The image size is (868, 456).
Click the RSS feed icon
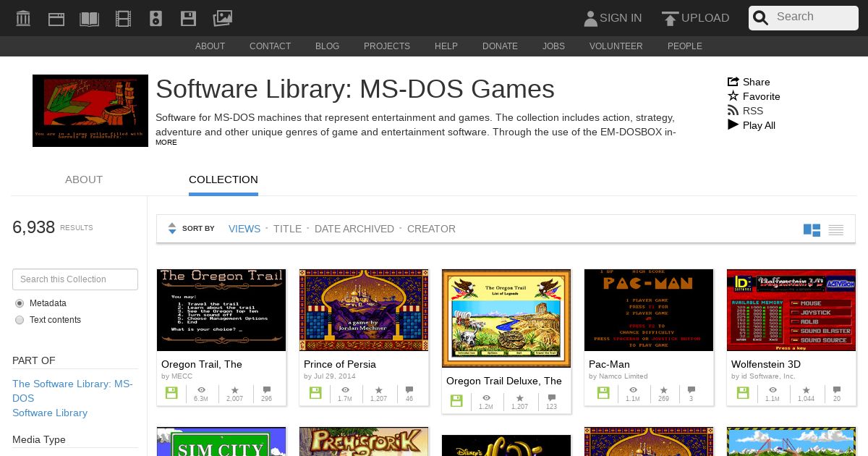pyautogui.click(x=733, y=111)
